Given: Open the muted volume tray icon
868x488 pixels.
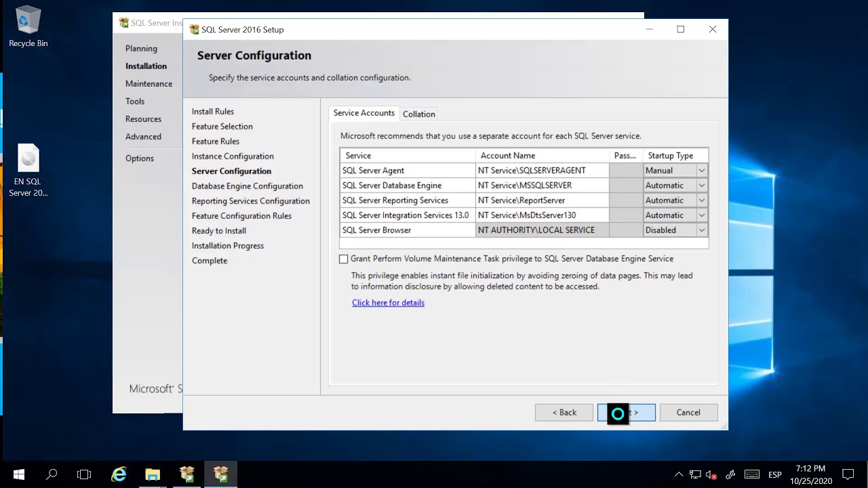Looking at the screenshot, I should point(711,474).
